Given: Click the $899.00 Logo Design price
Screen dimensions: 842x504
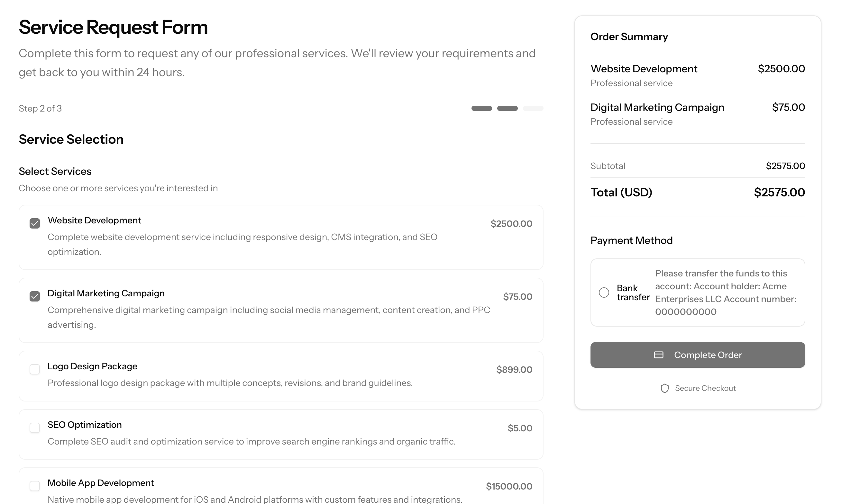Looking at the screenshot, I should (514, 370).
